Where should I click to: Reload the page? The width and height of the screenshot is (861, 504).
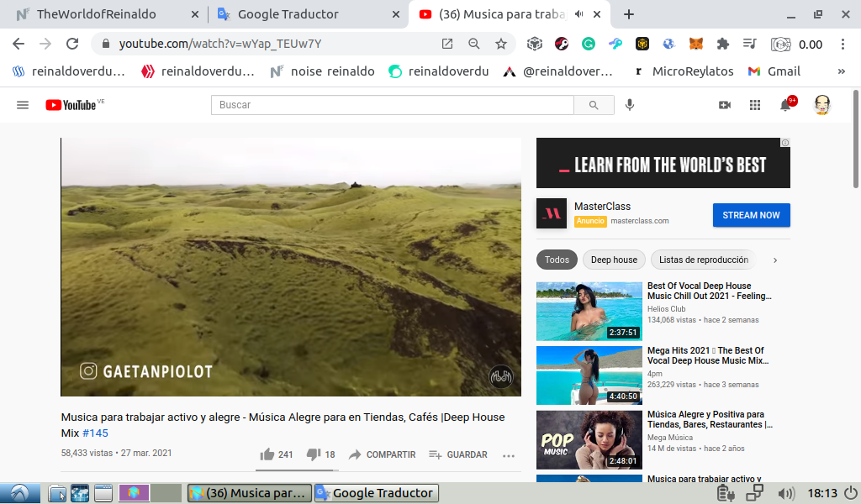tap(72, 44)
